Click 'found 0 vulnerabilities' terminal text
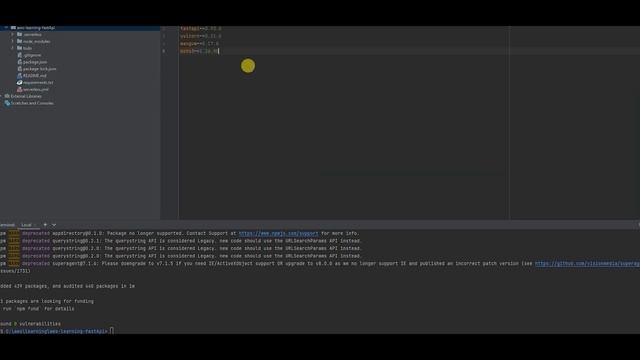This screenshot has width=640, height=360. 30,324
